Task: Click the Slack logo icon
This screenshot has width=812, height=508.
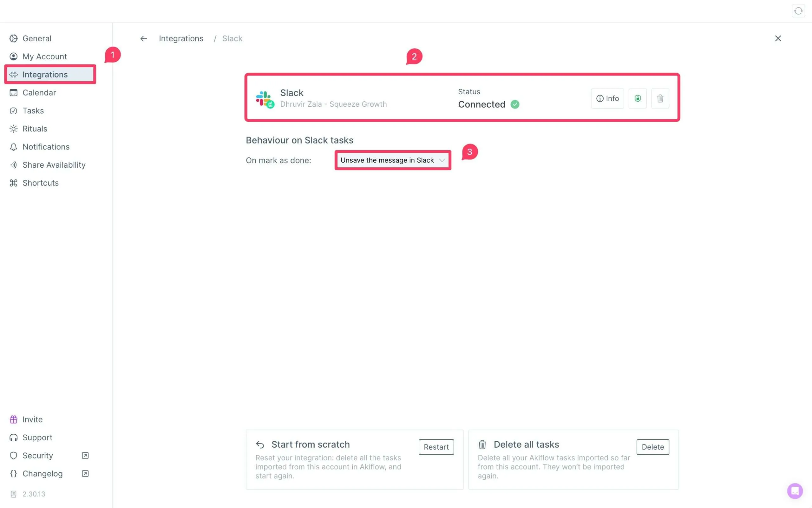Action: pyautogui.click(x=265, y=99)
